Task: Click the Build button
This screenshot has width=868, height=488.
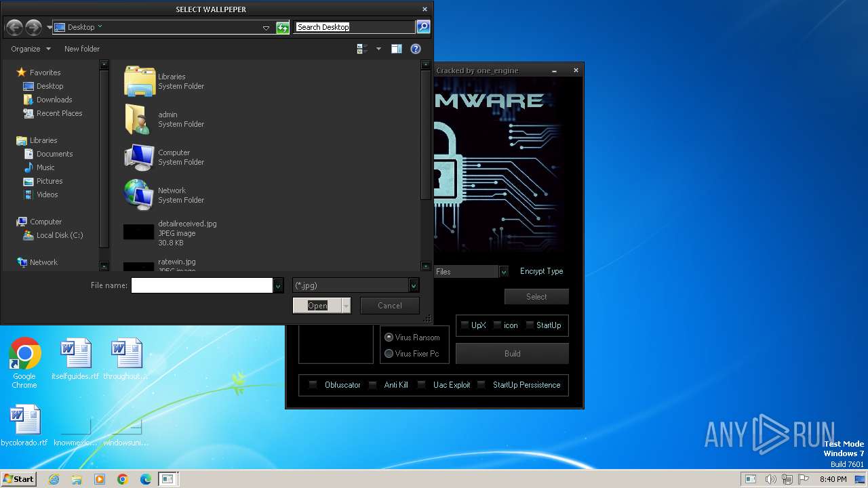Action: (512, 354)
